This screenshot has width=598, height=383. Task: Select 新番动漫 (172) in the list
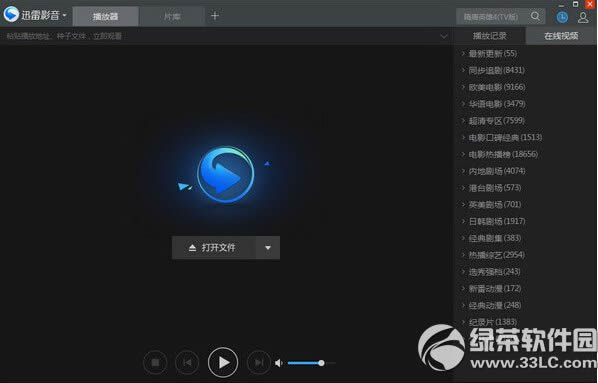pos(495,288)
